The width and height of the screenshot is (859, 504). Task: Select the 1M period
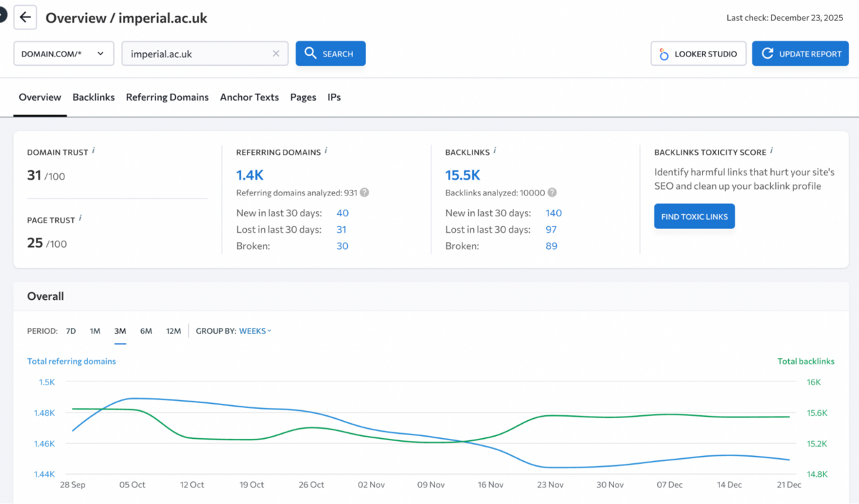(95, 331)
